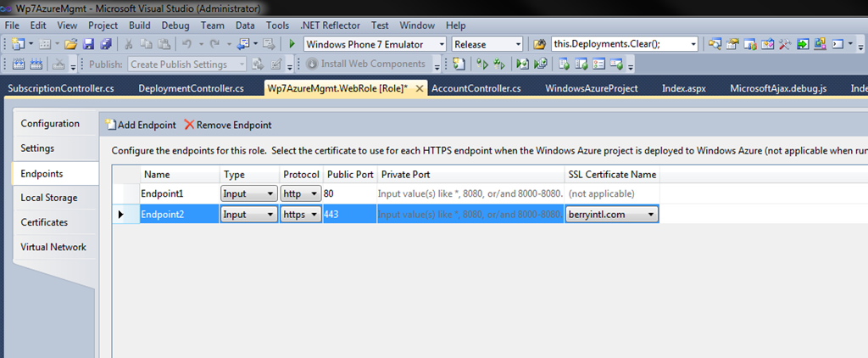The width and height of the screenshot is (868, 358).
Task: Click the Save All icon
Action: tap(107, 44)
